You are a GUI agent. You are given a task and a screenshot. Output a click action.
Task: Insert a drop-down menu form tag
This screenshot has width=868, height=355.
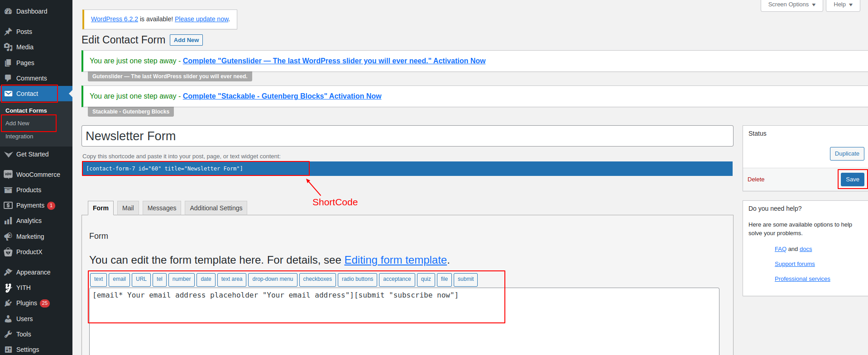pos(273,279)
